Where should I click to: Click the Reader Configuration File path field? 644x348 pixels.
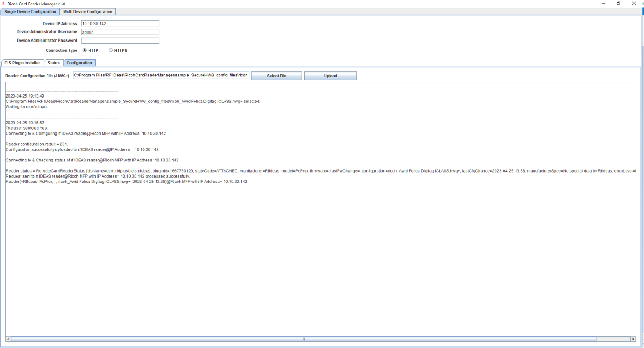point(161,76)
